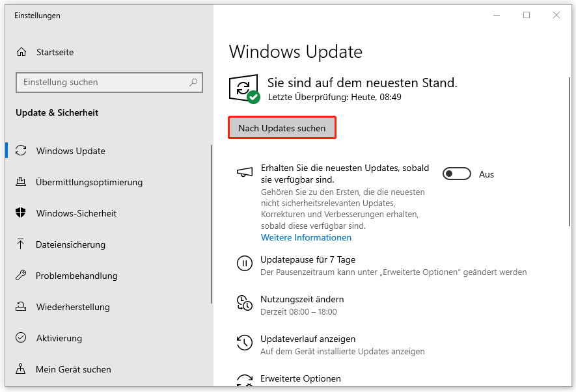This screenshot has height=392, width=576.
Task: Click the Mein Gerät suchen person icon
Action: point(21,369)
